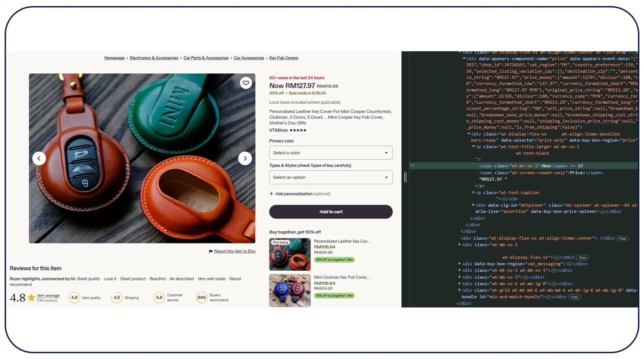
Task: Expand the p wt-text-caption node
Action: point(473,192)
